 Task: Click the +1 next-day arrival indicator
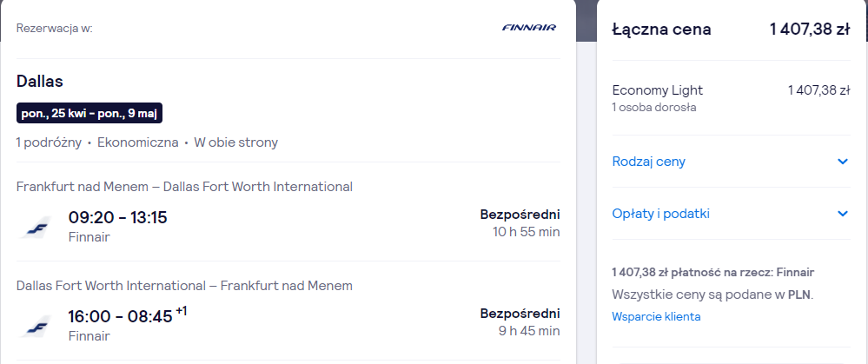pyautogui.click(x=182, y=311)
